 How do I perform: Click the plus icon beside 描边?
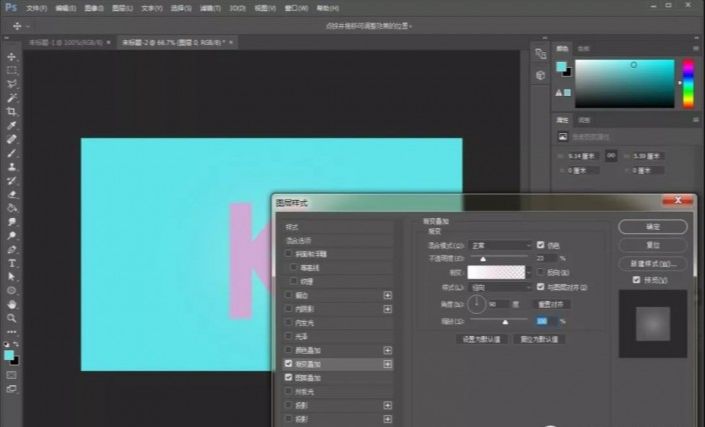(x=388, y=295)
